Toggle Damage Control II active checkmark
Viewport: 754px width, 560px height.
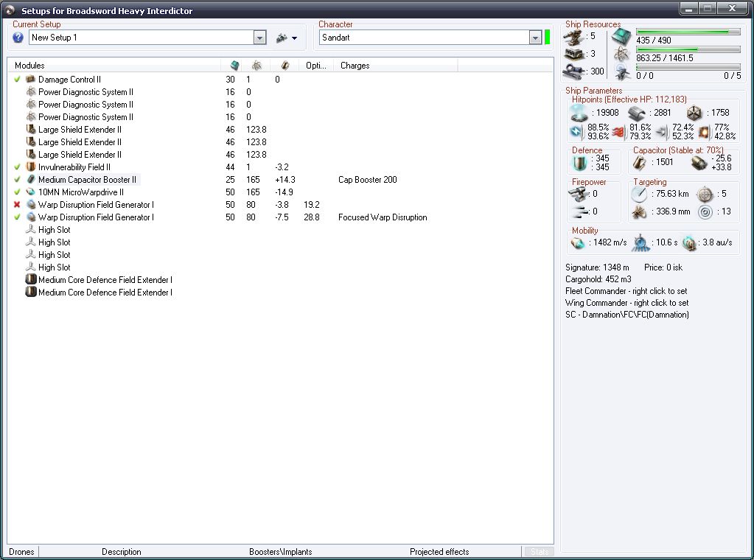(17, 80)
